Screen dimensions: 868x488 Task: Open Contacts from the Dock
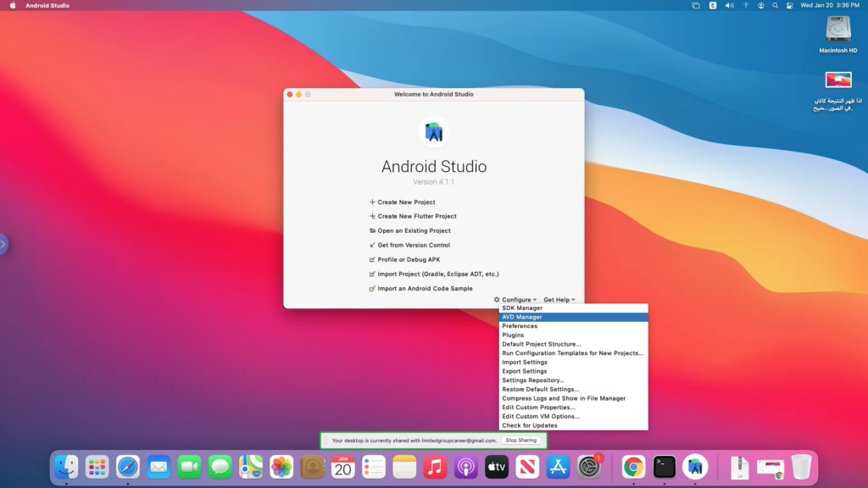click(312, 467)
